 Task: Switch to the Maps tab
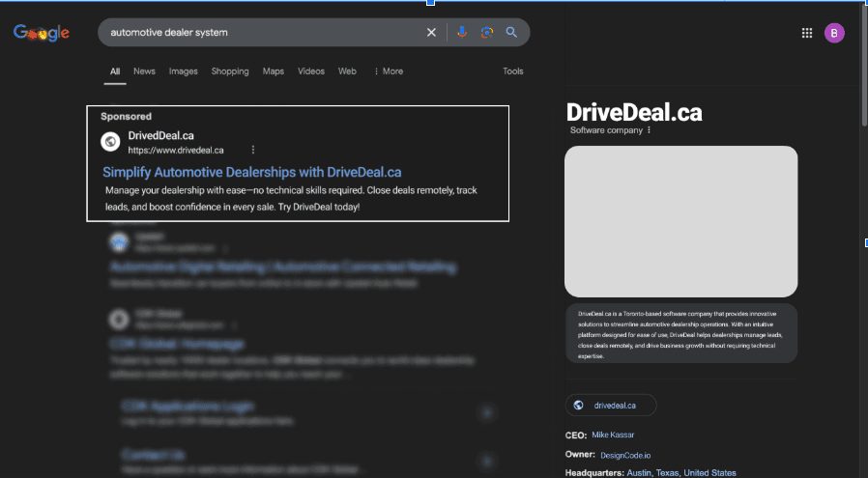coord(273,71)
